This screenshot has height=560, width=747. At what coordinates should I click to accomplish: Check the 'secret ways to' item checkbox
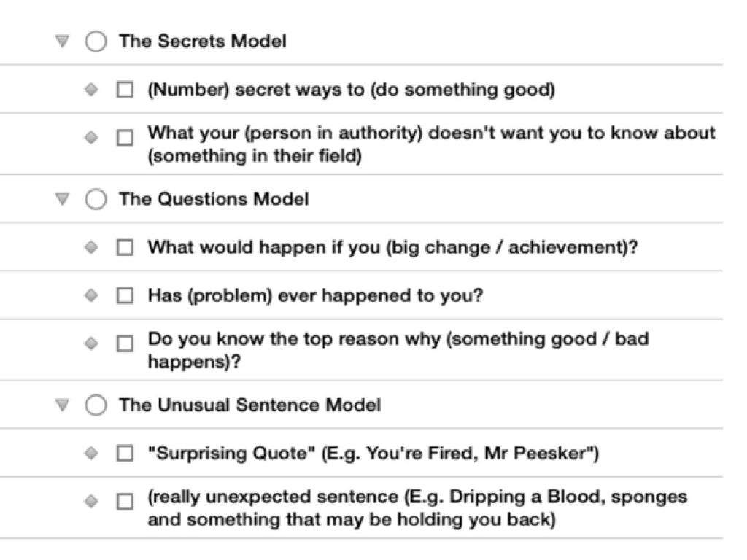(125, 90)
